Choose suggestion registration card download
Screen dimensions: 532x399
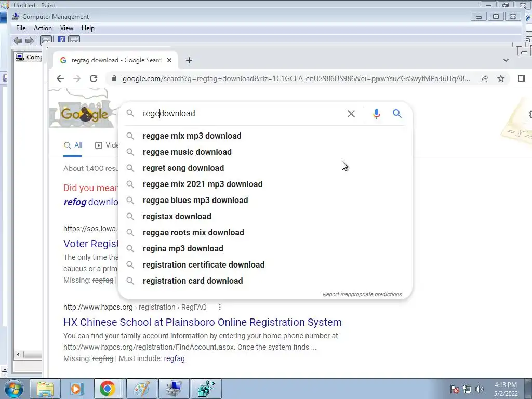point(265,281)
